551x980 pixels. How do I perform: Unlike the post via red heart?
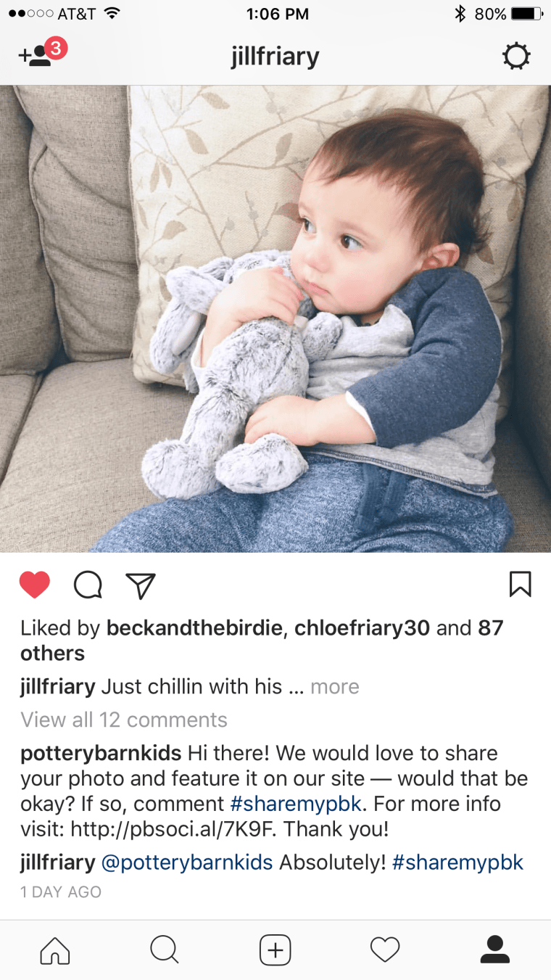point(35,585)
